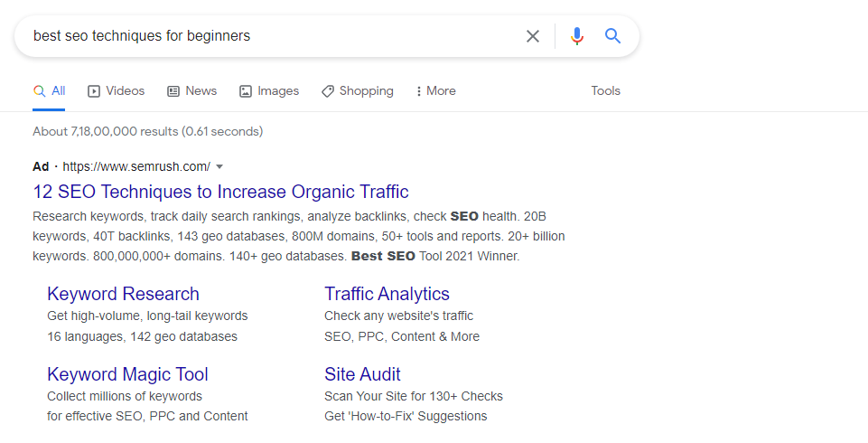The width and height of the screenshot is (868, 443).
Task: Click the semrush.com ad URL
Action: click(136, 166)
